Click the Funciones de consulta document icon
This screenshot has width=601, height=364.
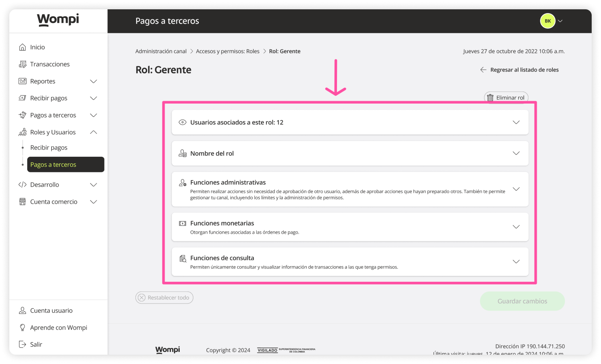[x=182, y=258]
